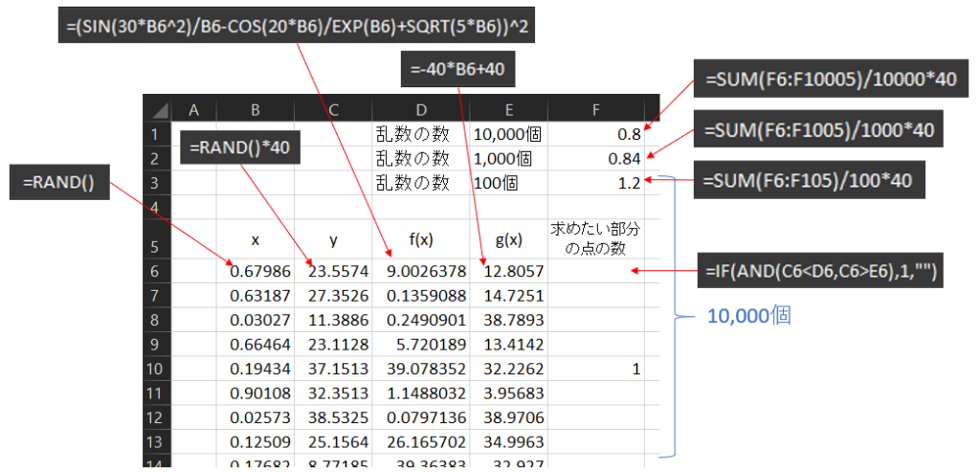Click the select-all corner triangle
Image resolution: width=980 pixels, height=472 pixels.
[x=159, y=109]
